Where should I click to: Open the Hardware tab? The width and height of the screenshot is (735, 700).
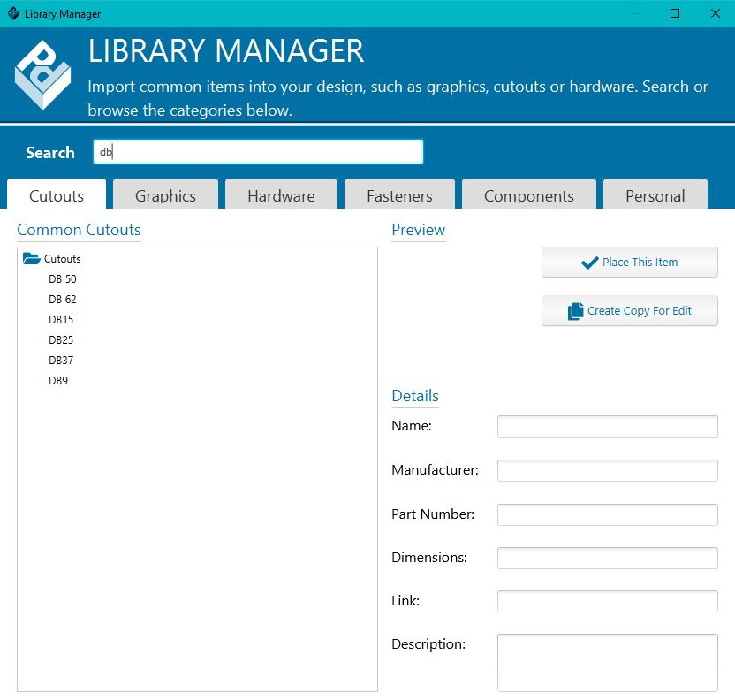click(x=281, y=194)
